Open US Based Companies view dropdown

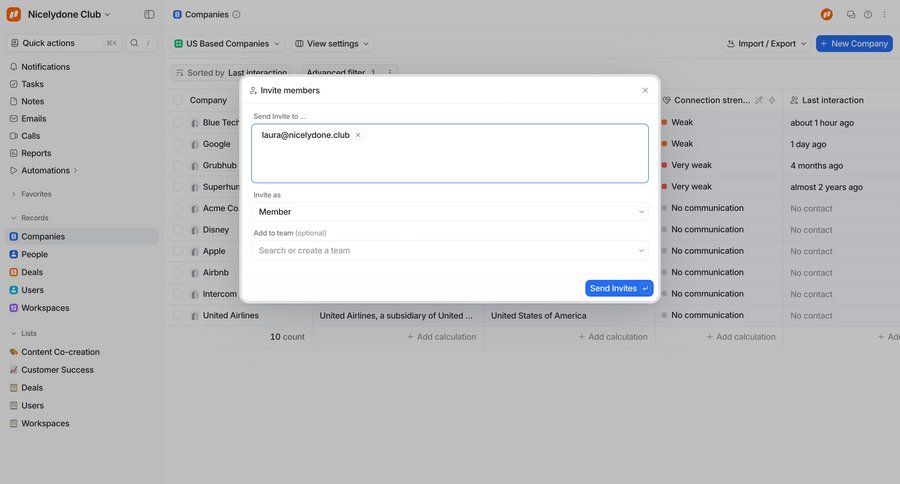pos(227,44)
